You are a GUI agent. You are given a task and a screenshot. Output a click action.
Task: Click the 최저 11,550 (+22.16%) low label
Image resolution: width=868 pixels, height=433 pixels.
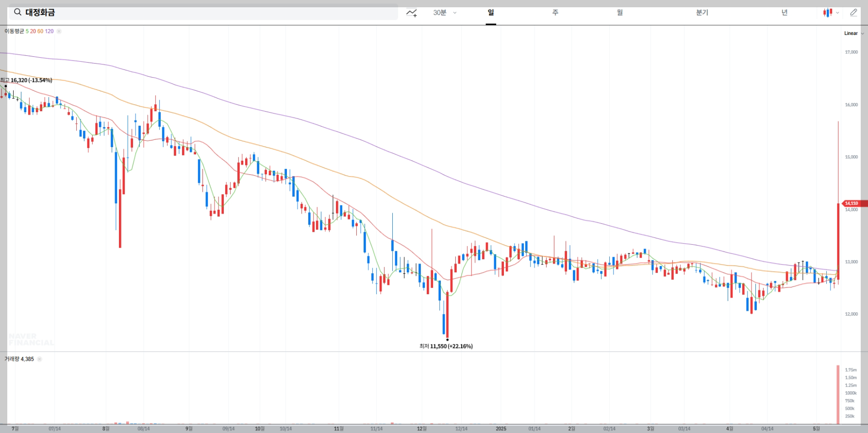pyautogui.click(x=446, y=346)
